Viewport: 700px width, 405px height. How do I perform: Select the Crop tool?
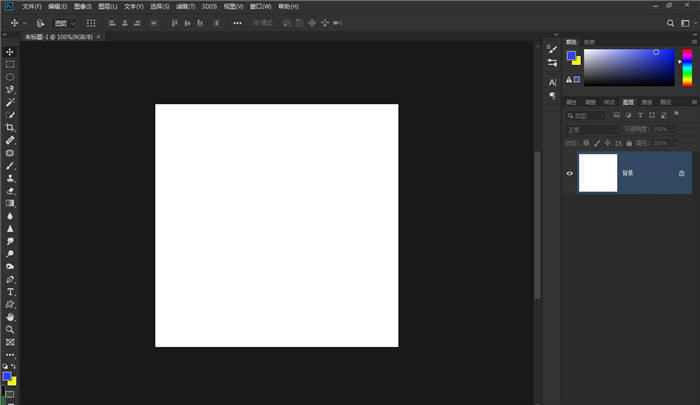[x=10, y=128]
